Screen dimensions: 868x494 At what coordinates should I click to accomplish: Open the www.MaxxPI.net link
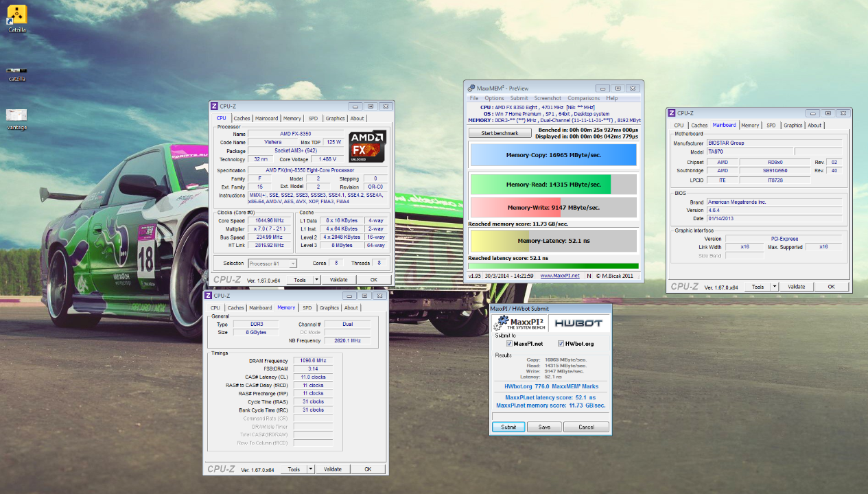(560, 276)
